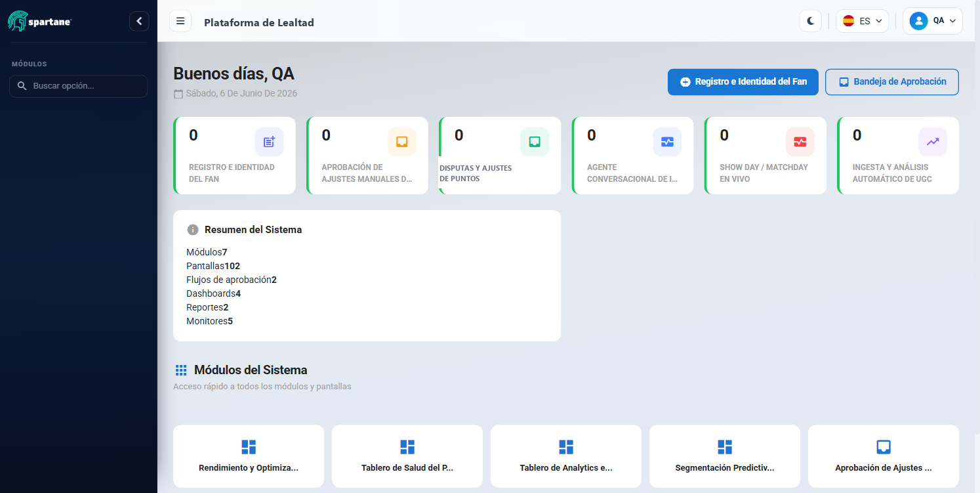The width and height of the screenshot is (980, 493).
Task: Click the Show Day / Matchday red icon
Action: point(800,142)
